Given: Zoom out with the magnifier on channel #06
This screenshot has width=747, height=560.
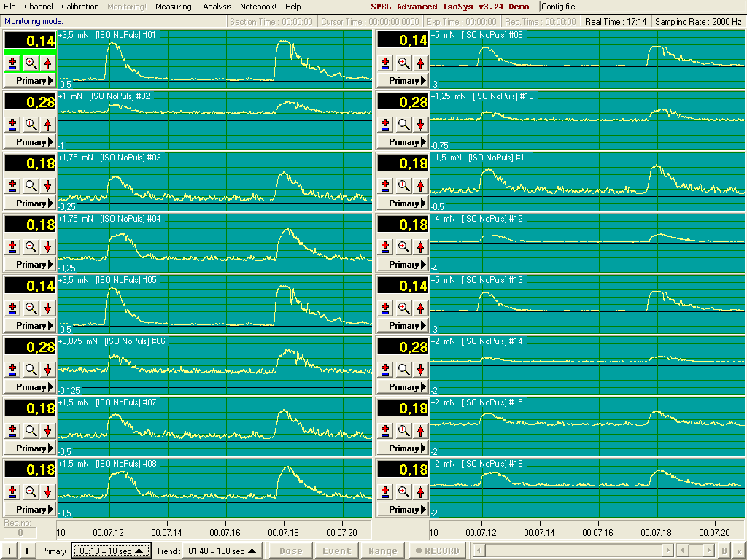Looking at the screenshot, I should tap(31, 370).
